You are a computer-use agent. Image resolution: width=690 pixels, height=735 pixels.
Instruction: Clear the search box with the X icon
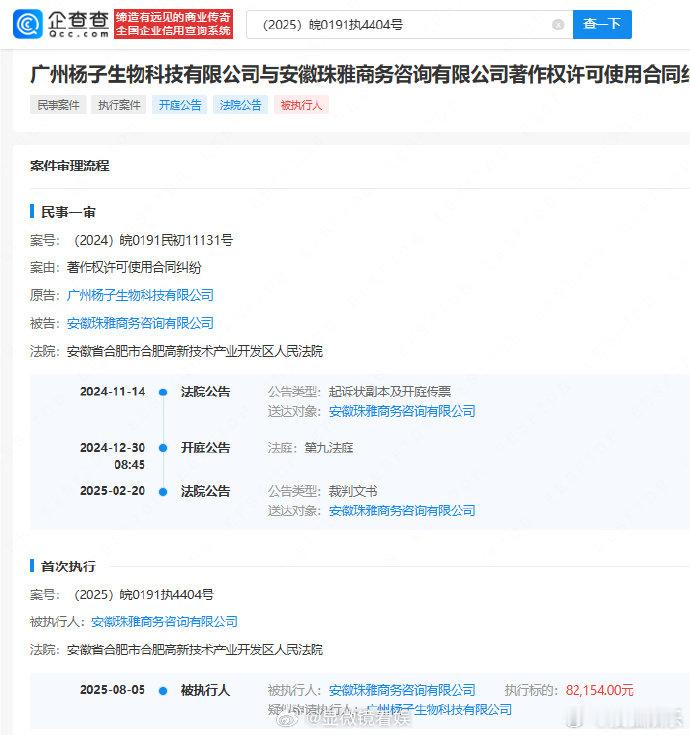558,24
